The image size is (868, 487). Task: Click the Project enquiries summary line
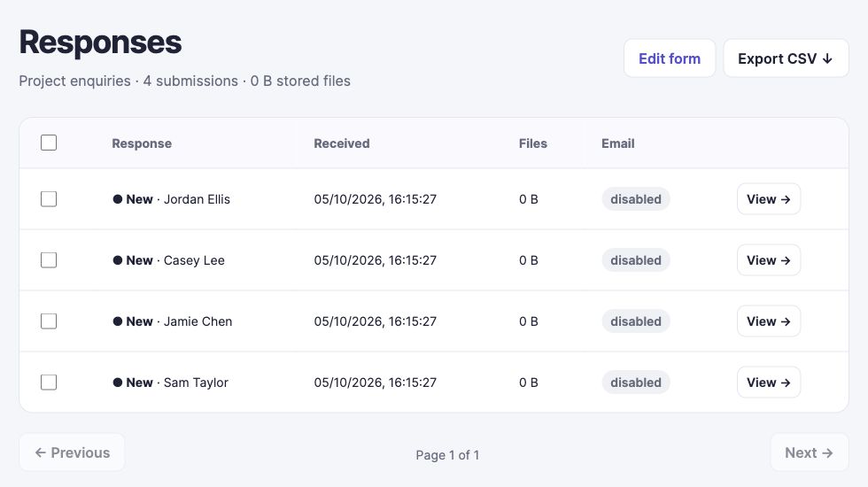coord(184,81)
